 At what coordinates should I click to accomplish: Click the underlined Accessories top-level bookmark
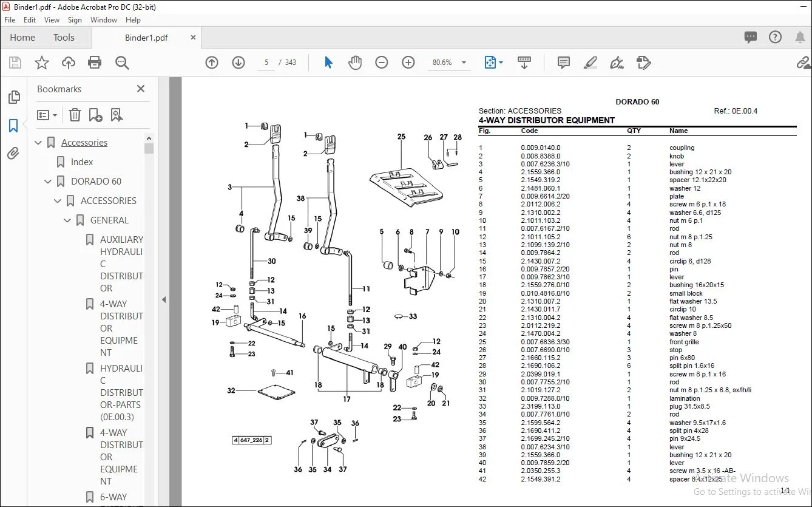coord(84,143)
